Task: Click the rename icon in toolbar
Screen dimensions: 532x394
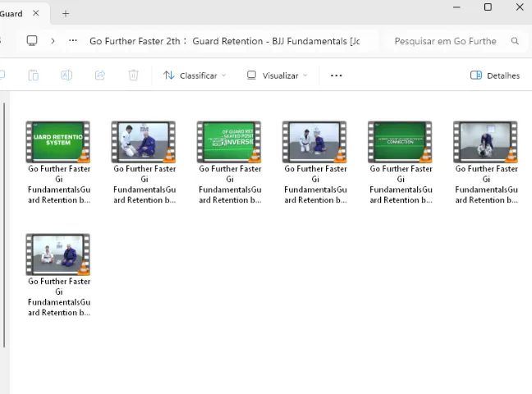Action: [66, 75]
